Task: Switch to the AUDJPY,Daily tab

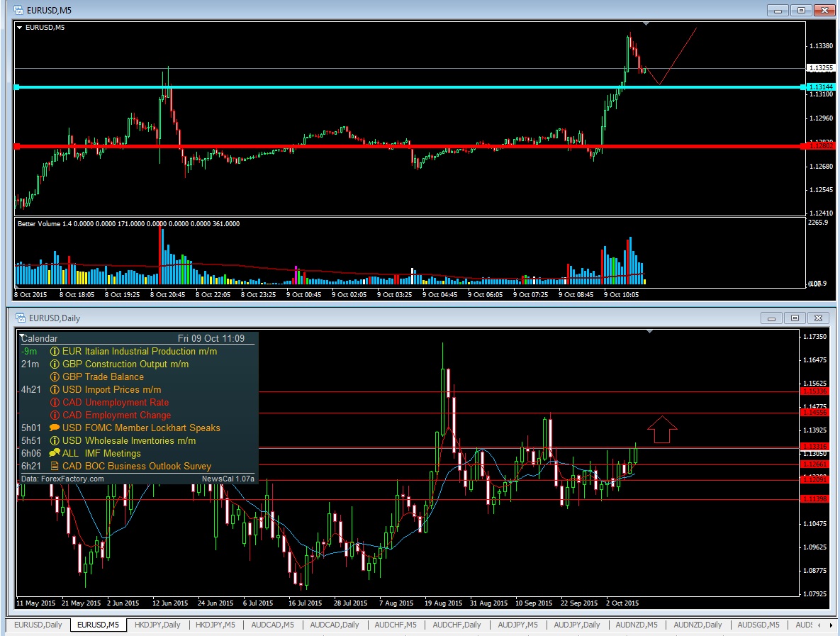Action: (577, 625)
